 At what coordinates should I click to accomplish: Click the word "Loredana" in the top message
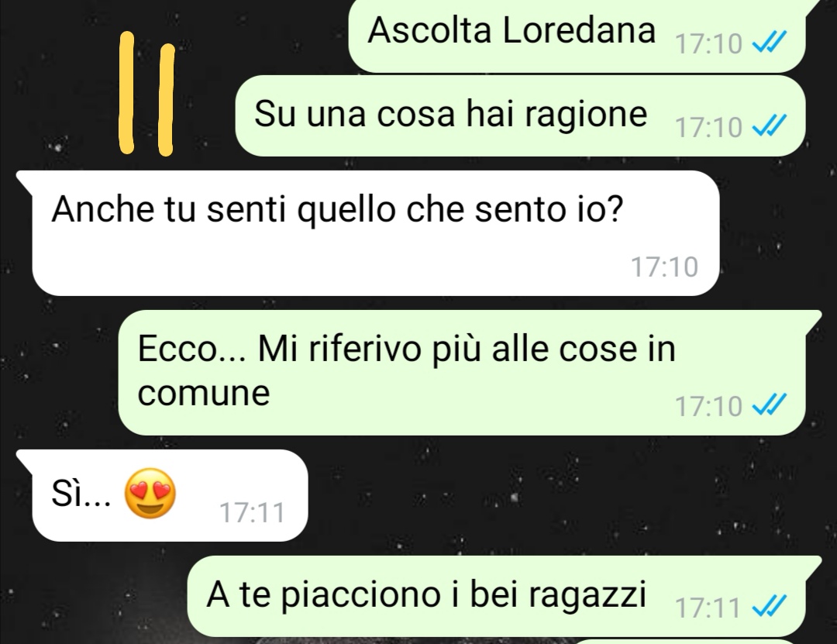579,29
